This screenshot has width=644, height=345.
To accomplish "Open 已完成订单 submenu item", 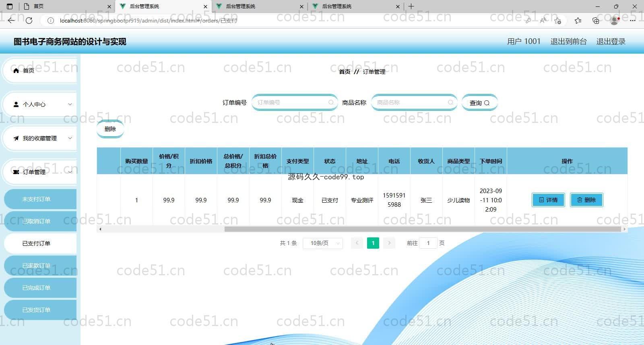I will point(40,288).
